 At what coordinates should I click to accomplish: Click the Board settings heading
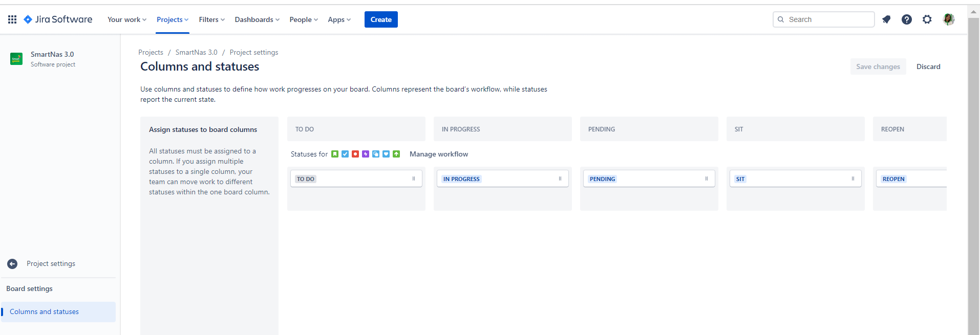coord(29,289)
